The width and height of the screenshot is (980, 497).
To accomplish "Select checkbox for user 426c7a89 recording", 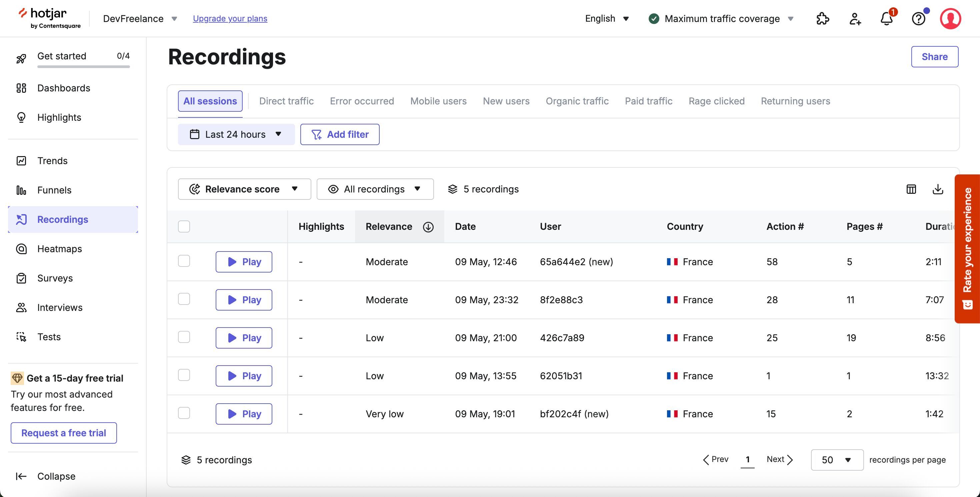I will click(x=184, y=337).
